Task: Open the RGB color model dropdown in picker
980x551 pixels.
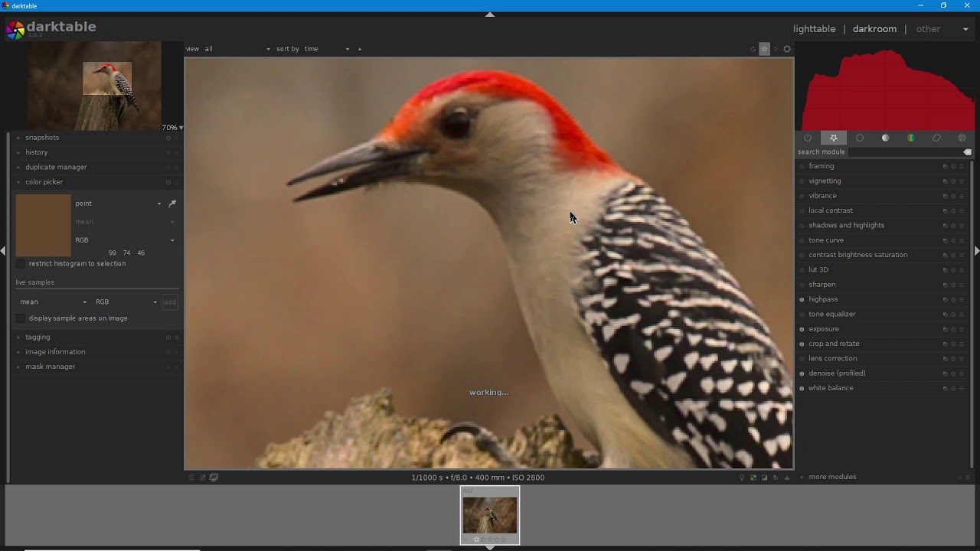Action: (125, 240)
